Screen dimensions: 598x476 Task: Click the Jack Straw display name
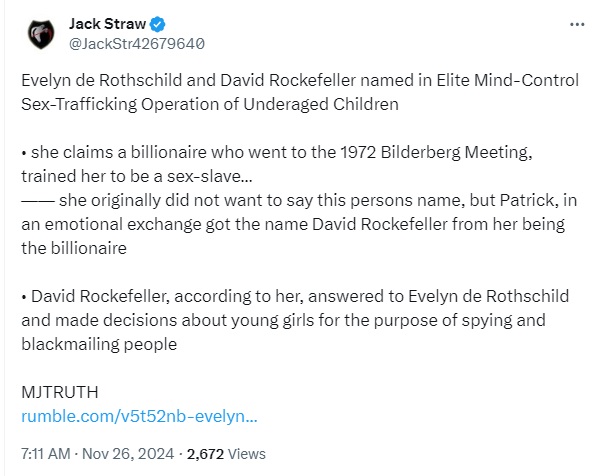(x=107, y=24)
